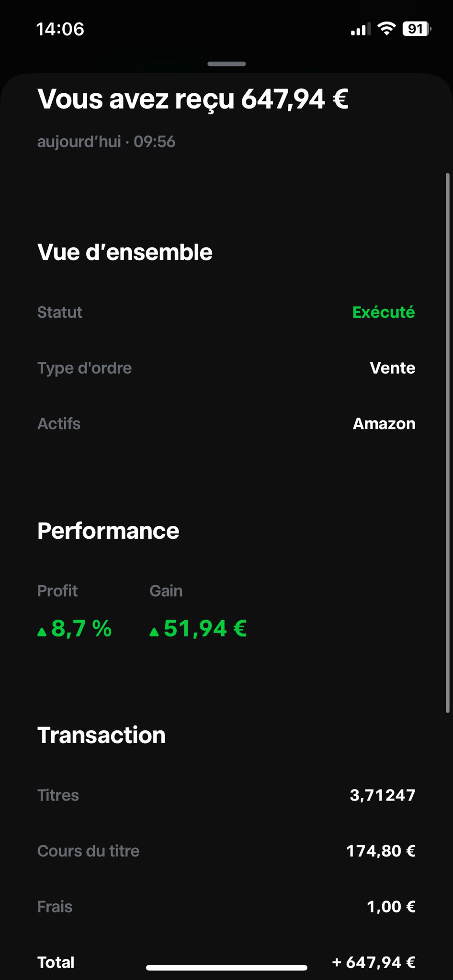Tap the Wi-Fi status icon

[x=386, y=29]
